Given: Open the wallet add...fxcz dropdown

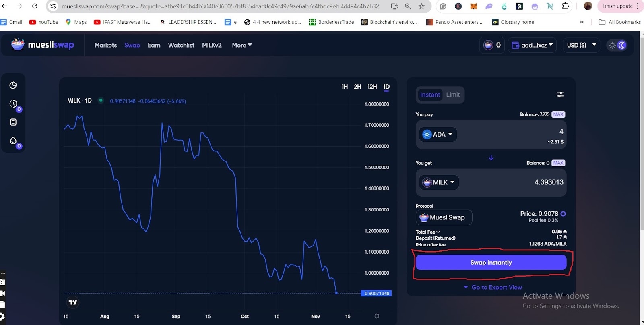Looking at the screenshot, I should coord(532,45).
